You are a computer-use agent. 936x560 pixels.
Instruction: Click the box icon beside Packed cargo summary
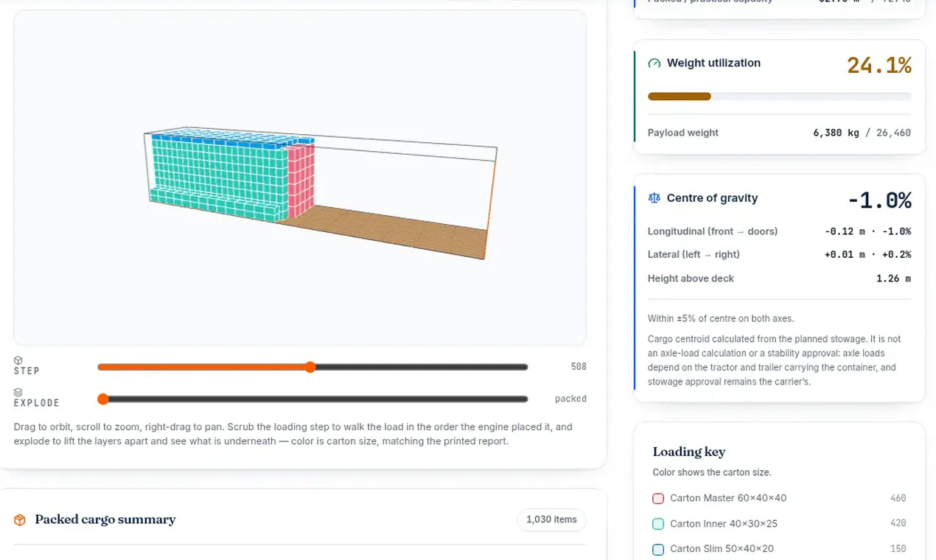click(x=20, y=520)
